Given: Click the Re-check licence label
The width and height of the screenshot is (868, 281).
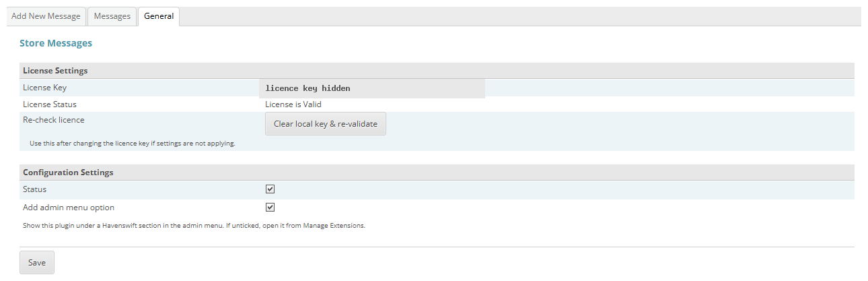Looking at the screenshot, I should [x=54, y=120].
